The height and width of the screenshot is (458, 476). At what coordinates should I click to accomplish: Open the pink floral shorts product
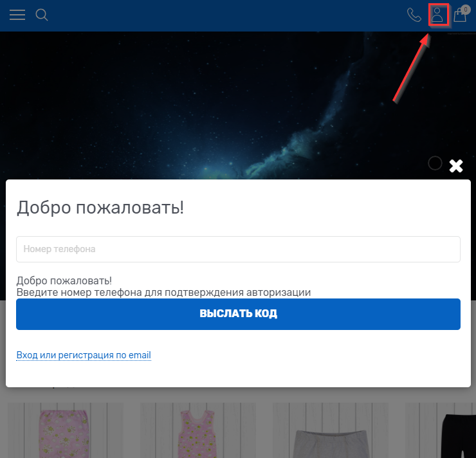click(x=65, y=431)
